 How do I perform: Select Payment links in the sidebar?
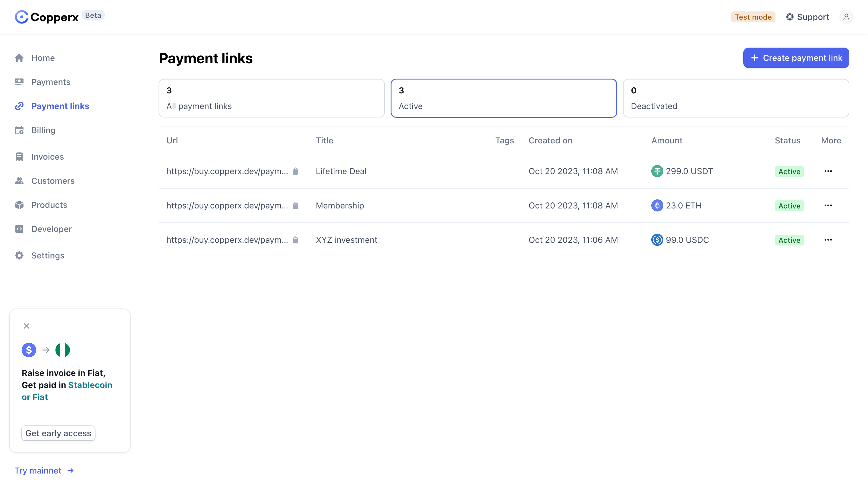click(52, 106)
